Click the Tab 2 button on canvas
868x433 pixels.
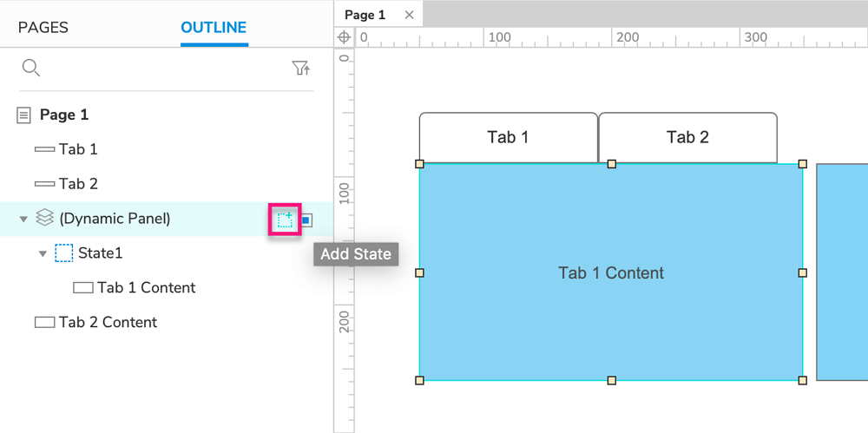[687, 137]
